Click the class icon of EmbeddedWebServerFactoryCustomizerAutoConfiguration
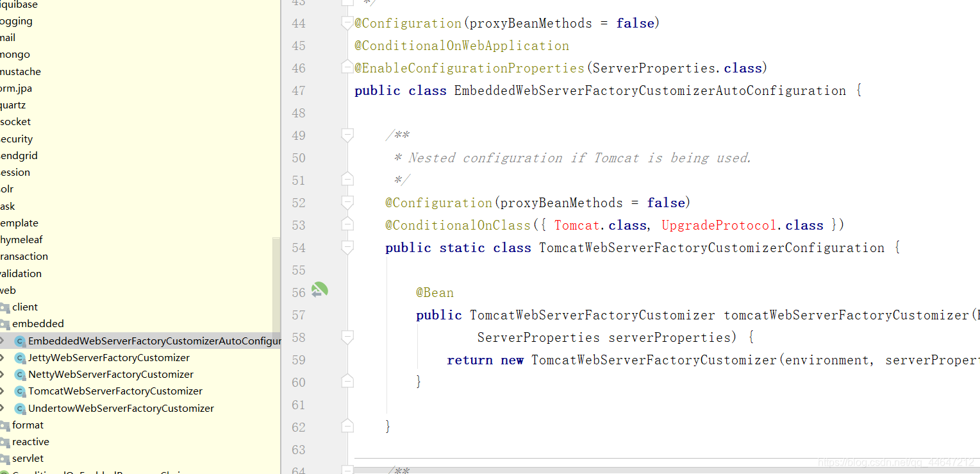The width and height of the screenshot is (980, 474). tap(20, 341)
